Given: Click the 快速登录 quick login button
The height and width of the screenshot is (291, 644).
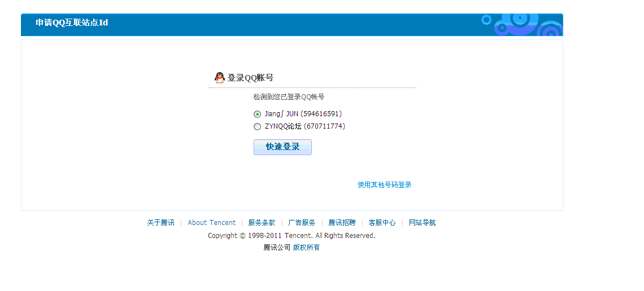Looking at the screenshot, I should (x=282, y=147).
